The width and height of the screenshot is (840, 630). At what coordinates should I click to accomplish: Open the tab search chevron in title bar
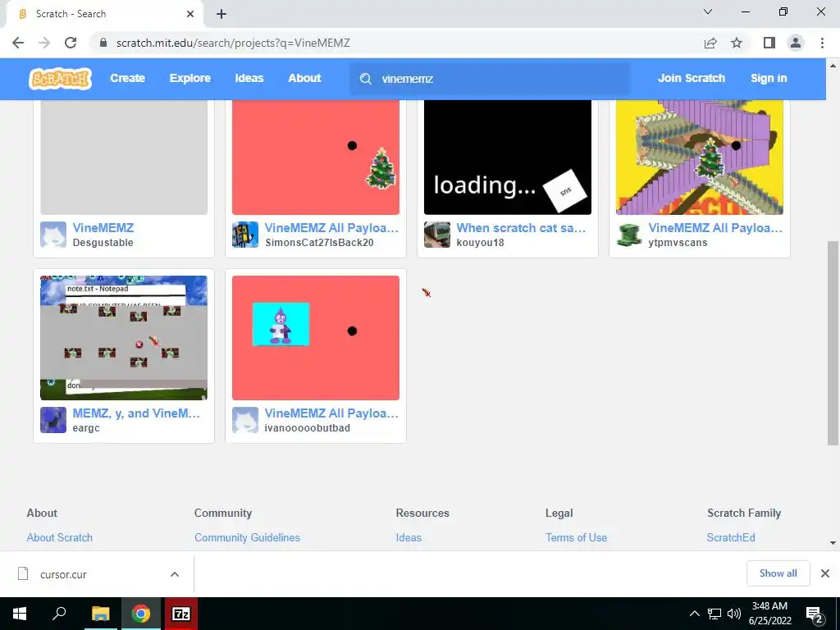708,11
